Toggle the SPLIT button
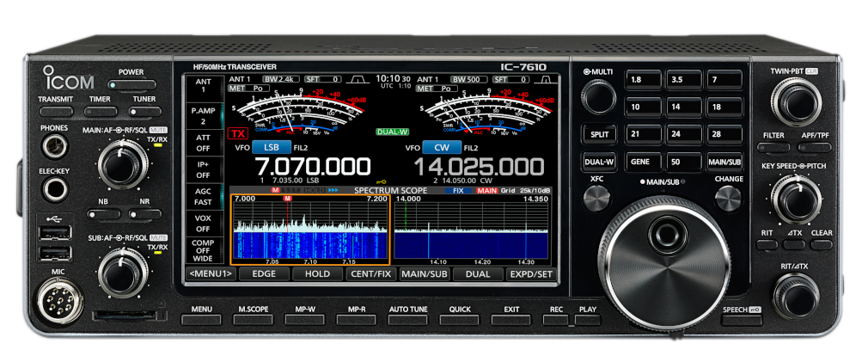This screenshot has width=868, height=362. (x=599, y=134)
